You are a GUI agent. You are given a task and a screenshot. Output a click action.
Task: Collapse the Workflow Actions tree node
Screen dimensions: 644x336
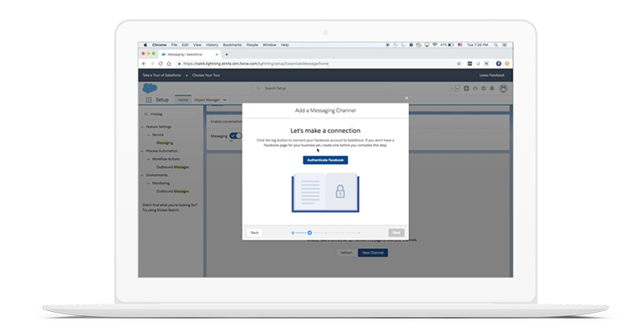point(149,160)
